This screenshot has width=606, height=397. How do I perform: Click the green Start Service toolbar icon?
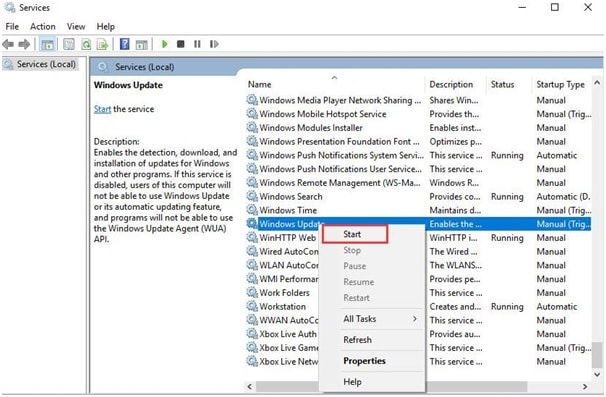click(165, 44)
